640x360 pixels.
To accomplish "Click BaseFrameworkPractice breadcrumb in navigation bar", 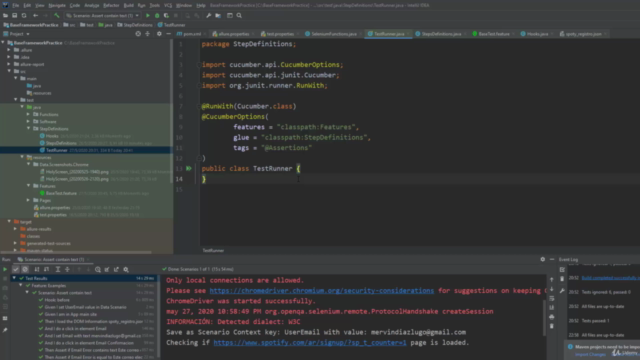I will tap(31, 25).
